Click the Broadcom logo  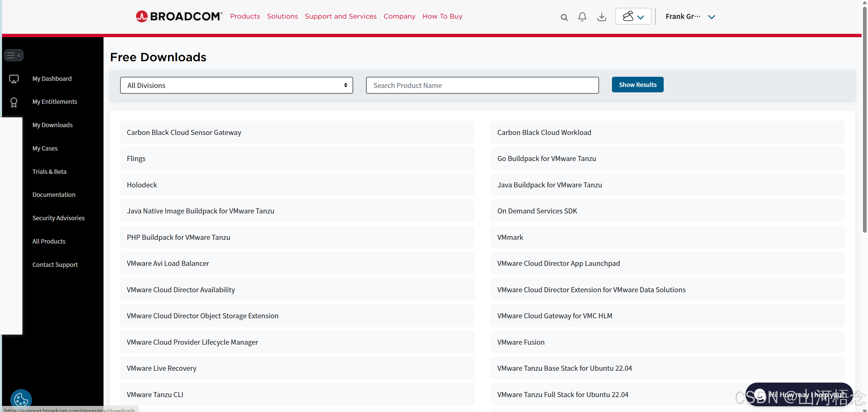[179, 16]
